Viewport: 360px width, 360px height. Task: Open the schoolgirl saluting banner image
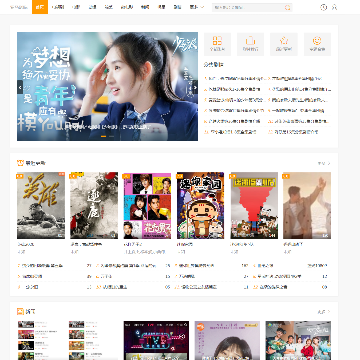[107, 86]
